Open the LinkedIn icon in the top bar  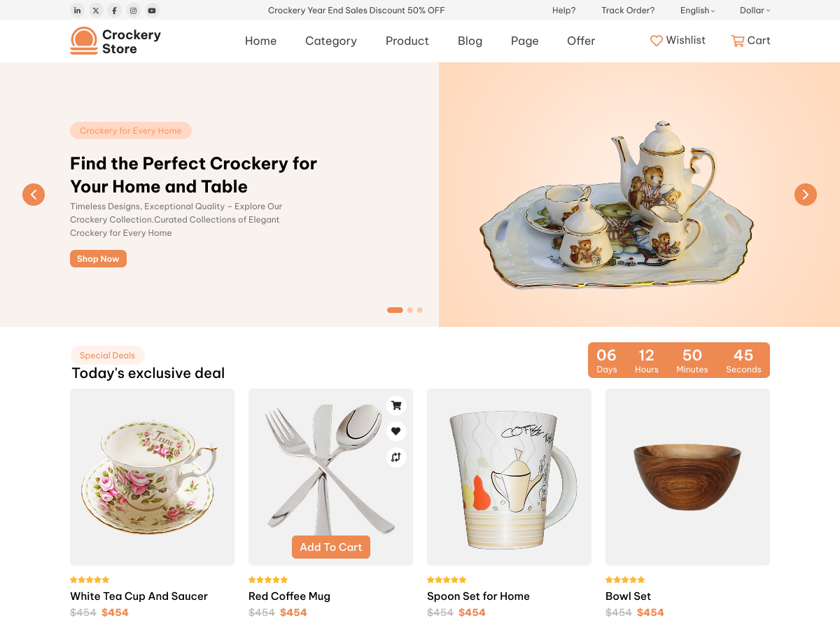pos(77,10)
